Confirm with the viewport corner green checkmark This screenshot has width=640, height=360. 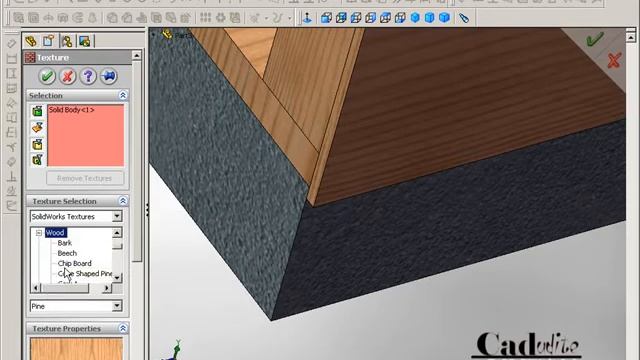click(595, 39)
